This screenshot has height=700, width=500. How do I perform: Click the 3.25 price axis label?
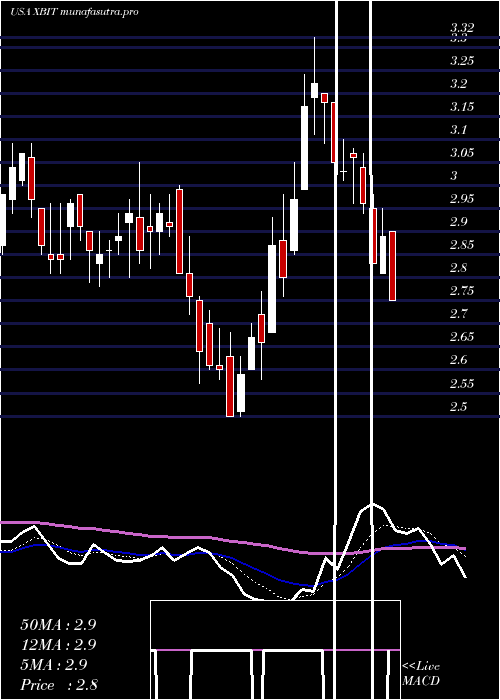tap(462, 61)
